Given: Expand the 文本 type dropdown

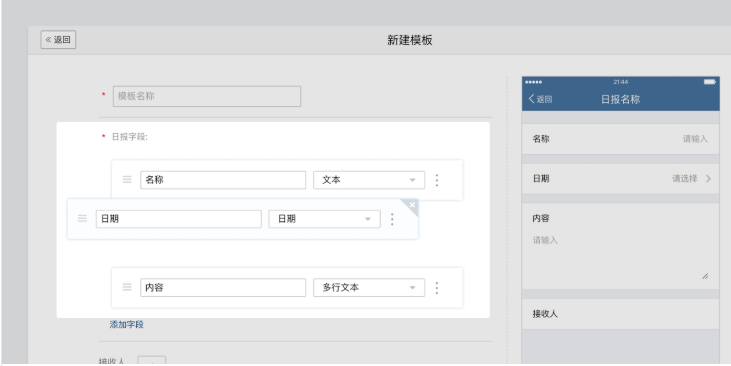Looking at the screenshot, I should 369,180.
